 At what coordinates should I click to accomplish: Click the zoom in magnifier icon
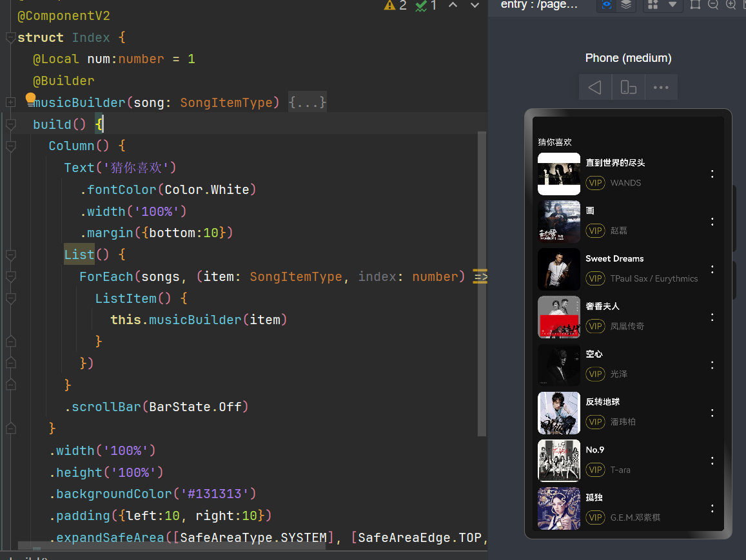(731, 5)
